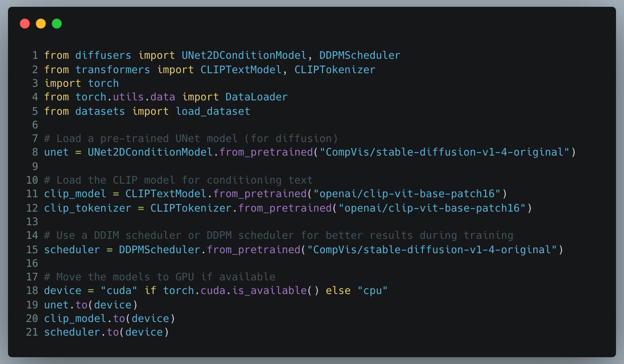
Task: Click 'diffusers' module name on line 1
Action: coord(103,55)
